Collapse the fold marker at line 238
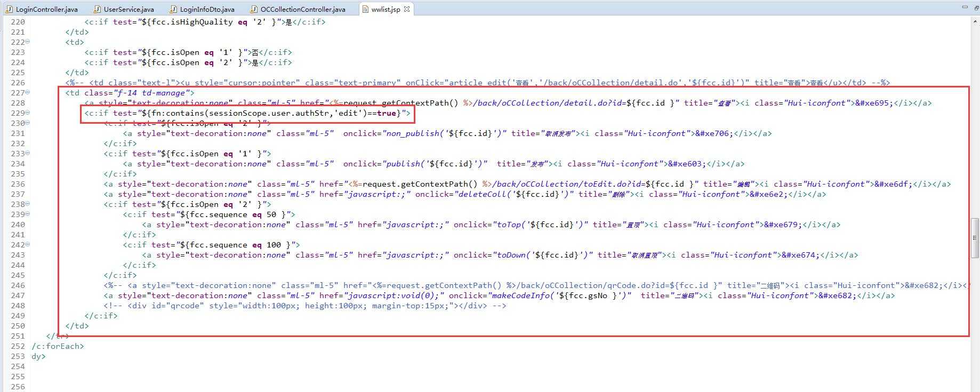 [28, 204]
